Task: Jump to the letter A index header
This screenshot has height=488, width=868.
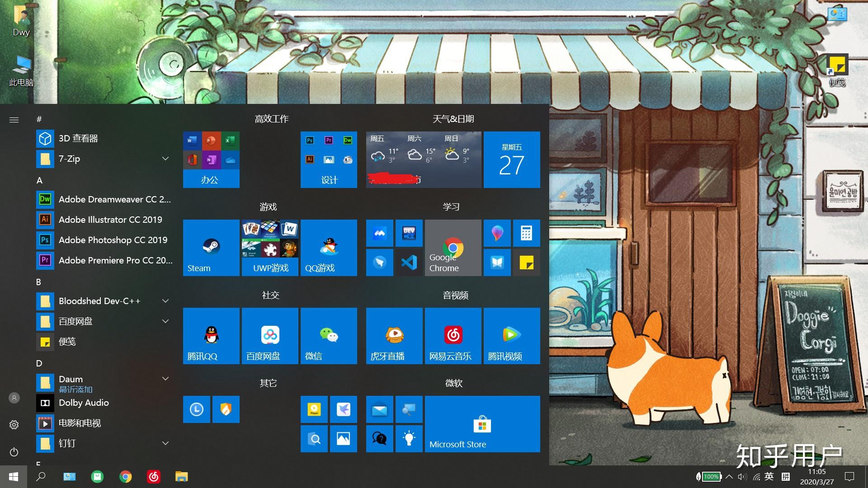Action: click(39, 180)
